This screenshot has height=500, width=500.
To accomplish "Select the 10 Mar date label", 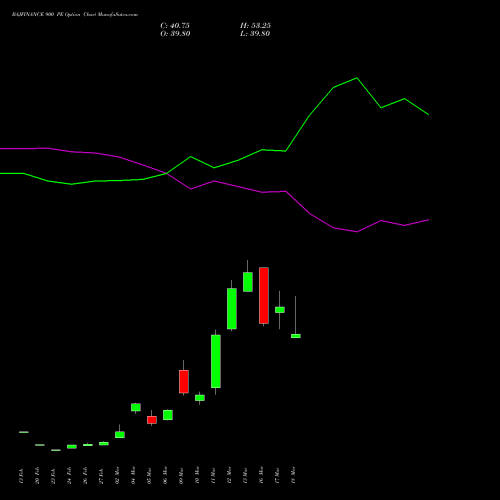I will (x=197, y=476).
